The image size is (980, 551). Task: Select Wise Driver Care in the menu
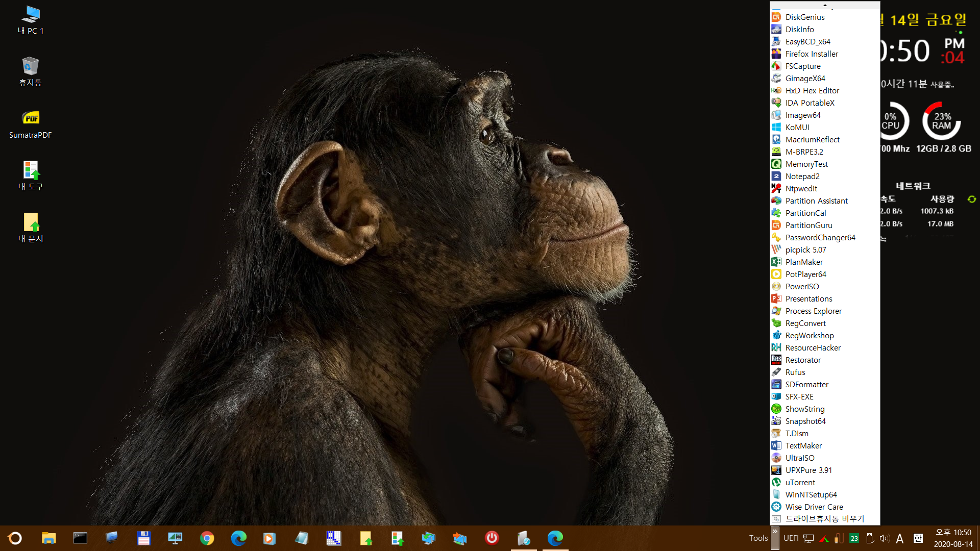tap(825, 507)
